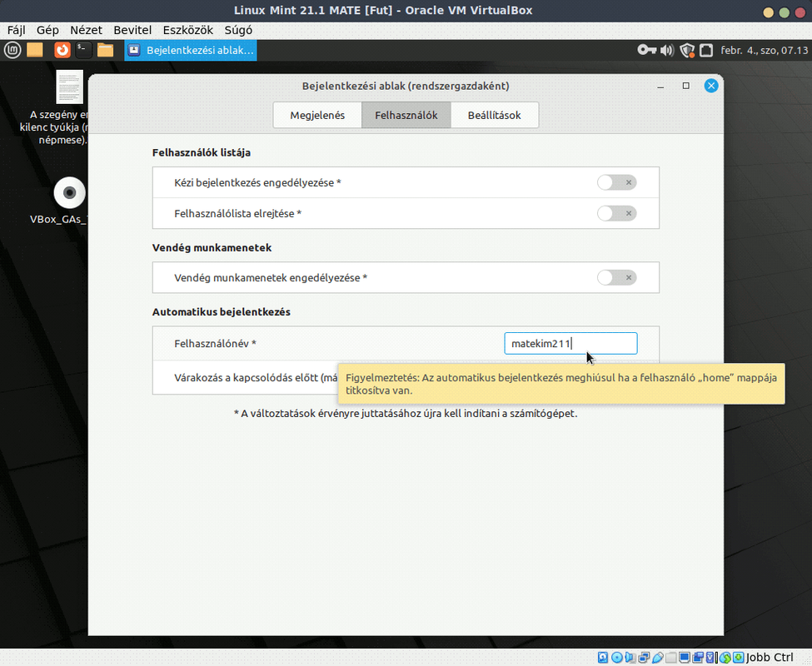This screenshot has height=666, width=812.
Task: Click the VirtualBox shared folders status icon
Action: pyautogui.click(x=671, y=657)
